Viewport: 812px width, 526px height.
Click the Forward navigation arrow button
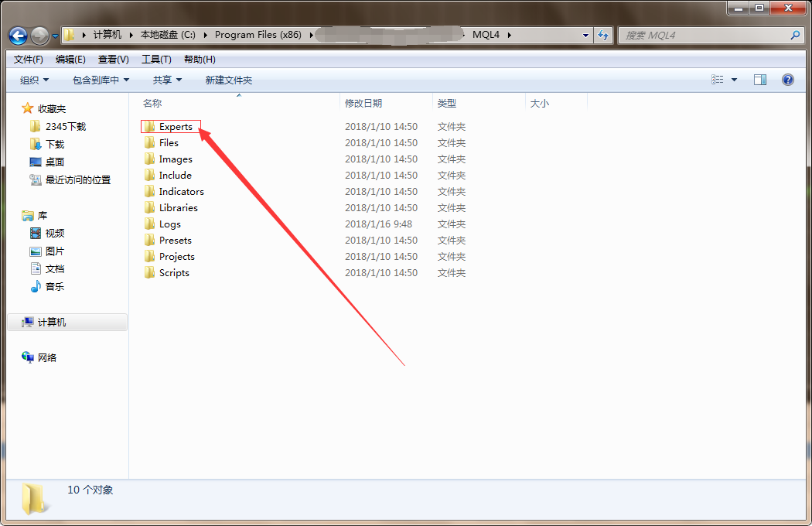tap(39, 36)
